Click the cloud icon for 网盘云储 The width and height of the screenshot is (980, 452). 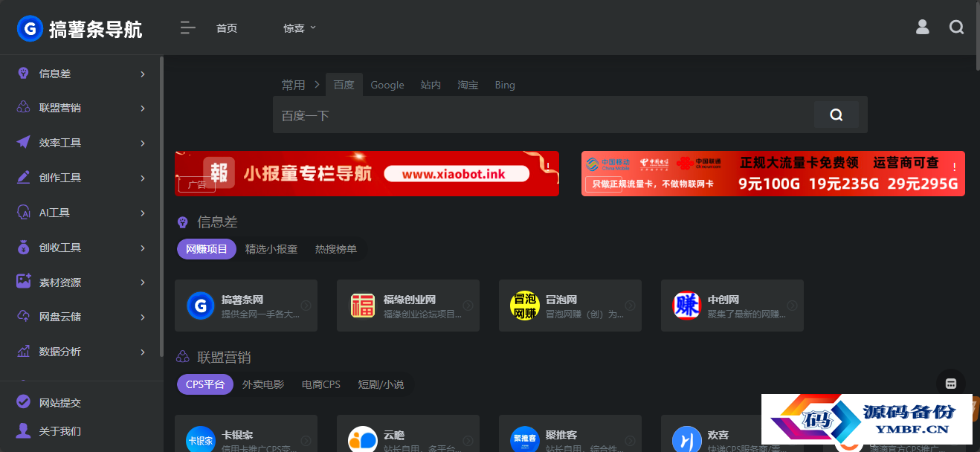coord(23,317)
